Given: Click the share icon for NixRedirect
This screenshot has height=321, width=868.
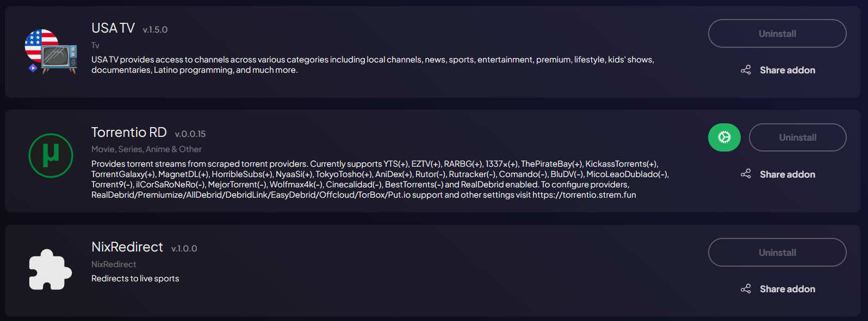Looking at the screenshot, I should coord(746,289).
